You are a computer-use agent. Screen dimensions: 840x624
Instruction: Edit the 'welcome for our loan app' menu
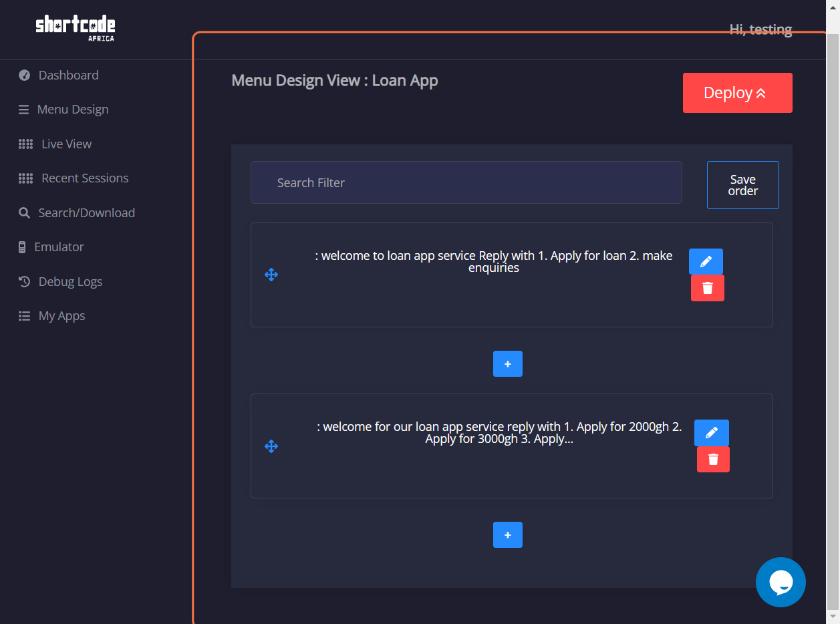pyautogui.click(x=712, y=433)
